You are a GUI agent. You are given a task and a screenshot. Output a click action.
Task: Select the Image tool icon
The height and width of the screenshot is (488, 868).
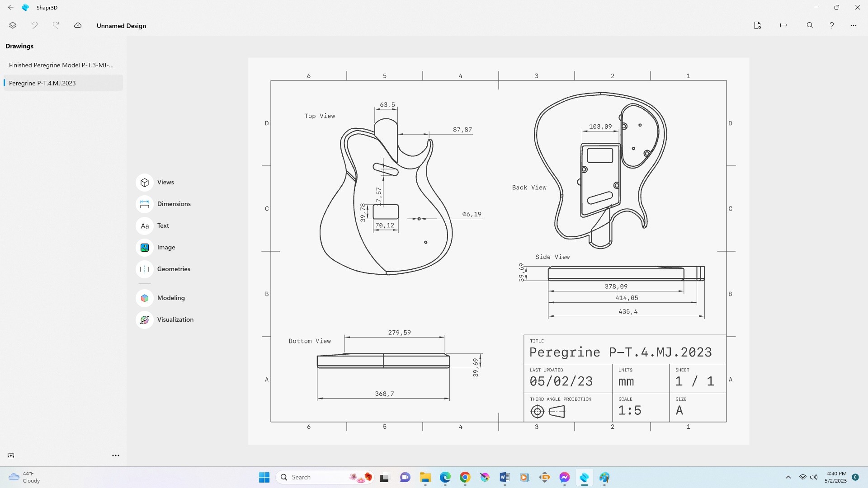(145, 248)
